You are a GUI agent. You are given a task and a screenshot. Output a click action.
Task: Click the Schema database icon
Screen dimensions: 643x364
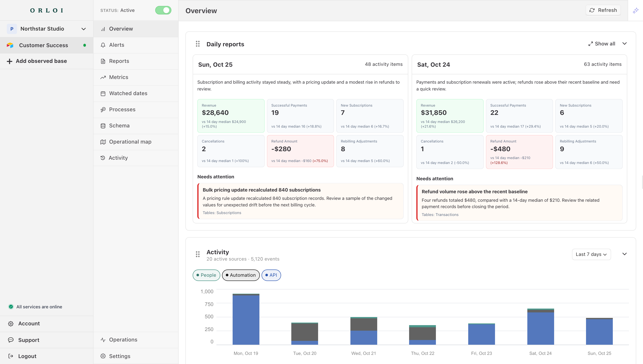click(x=103, y=126)
